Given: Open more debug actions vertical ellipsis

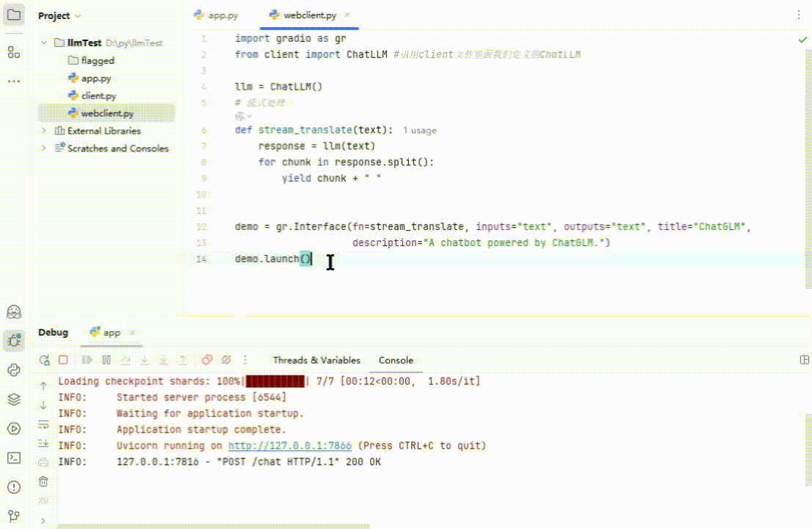Looking at the screenshot, I should coord(245,359).
